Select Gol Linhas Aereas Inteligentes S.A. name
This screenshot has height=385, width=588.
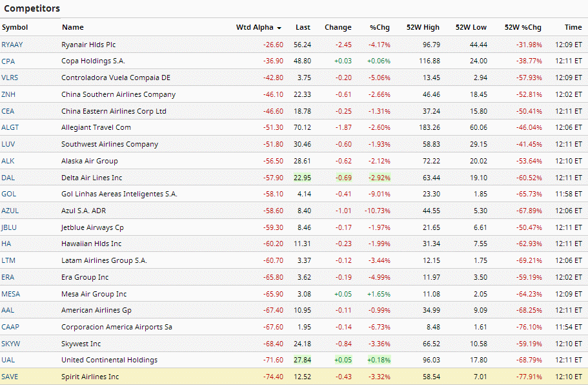click(x=119, y=194)
